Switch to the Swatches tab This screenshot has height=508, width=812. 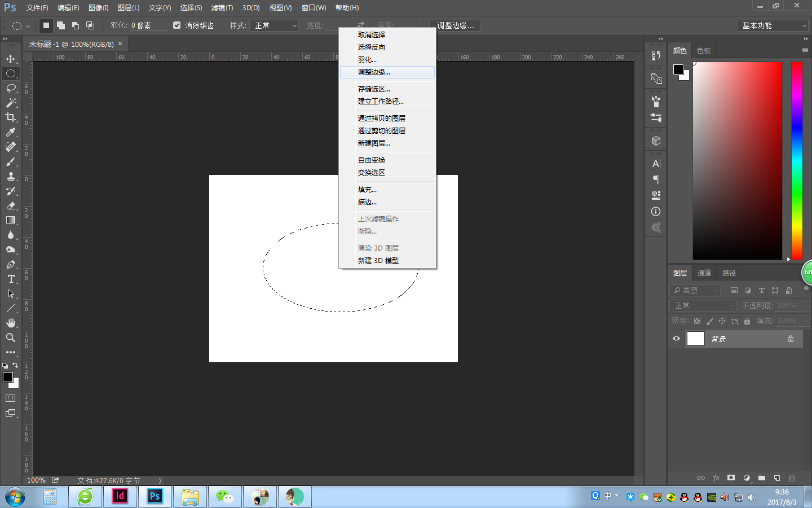click(x=704, y=51)
